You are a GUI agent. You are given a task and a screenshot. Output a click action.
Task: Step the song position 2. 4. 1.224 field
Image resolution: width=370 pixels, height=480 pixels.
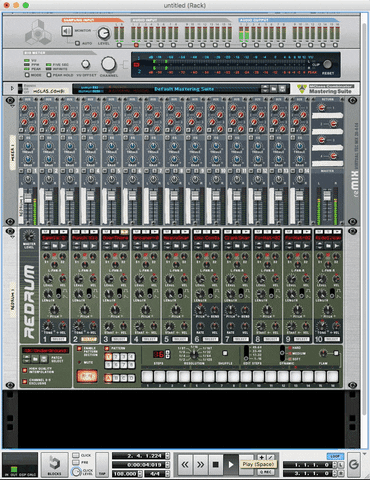coord(168,456)
